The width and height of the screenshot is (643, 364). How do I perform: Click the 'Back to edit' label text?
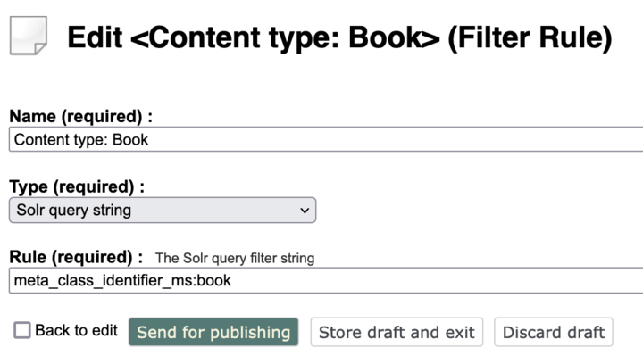(76, 330)
